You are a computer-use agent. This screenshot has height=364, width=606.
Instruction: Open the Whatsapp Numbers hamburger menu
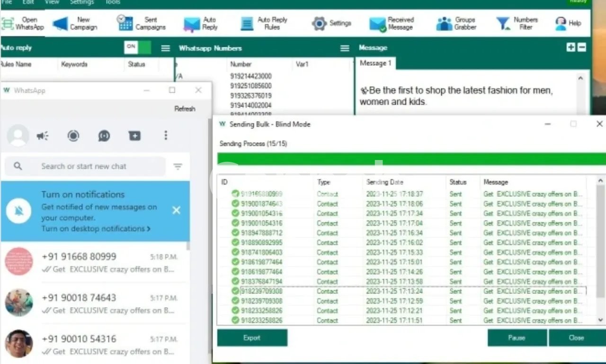(x=345, y=48)
